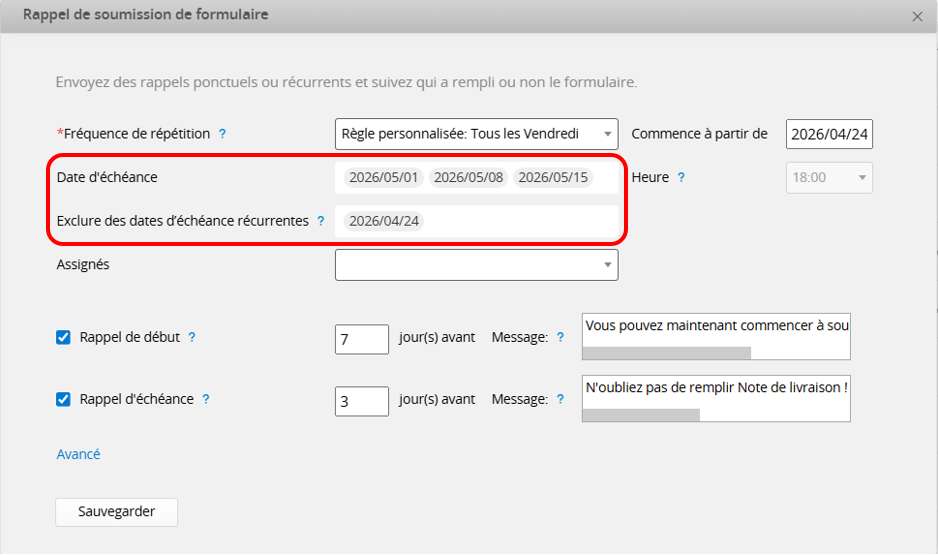Click help icon beside Exclure des dates d'échéance récurrentes

click(x=321, y=221)
